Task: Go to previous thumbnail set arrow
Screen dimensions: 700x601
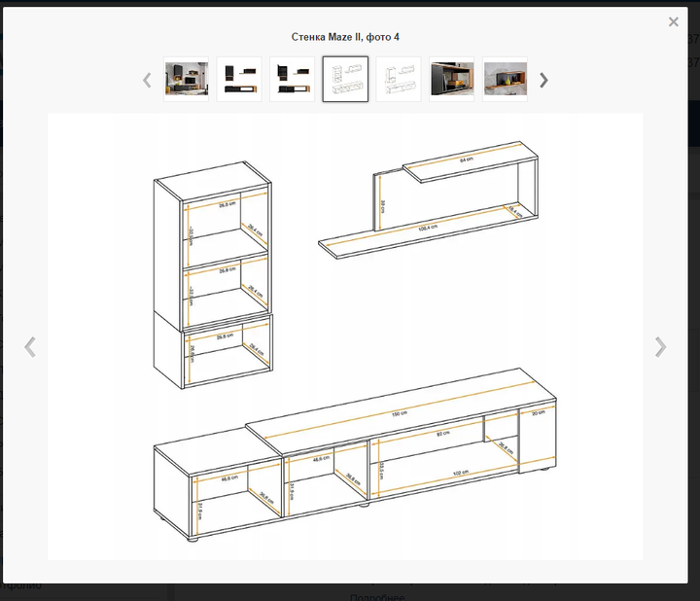Action: coord(147,81)
